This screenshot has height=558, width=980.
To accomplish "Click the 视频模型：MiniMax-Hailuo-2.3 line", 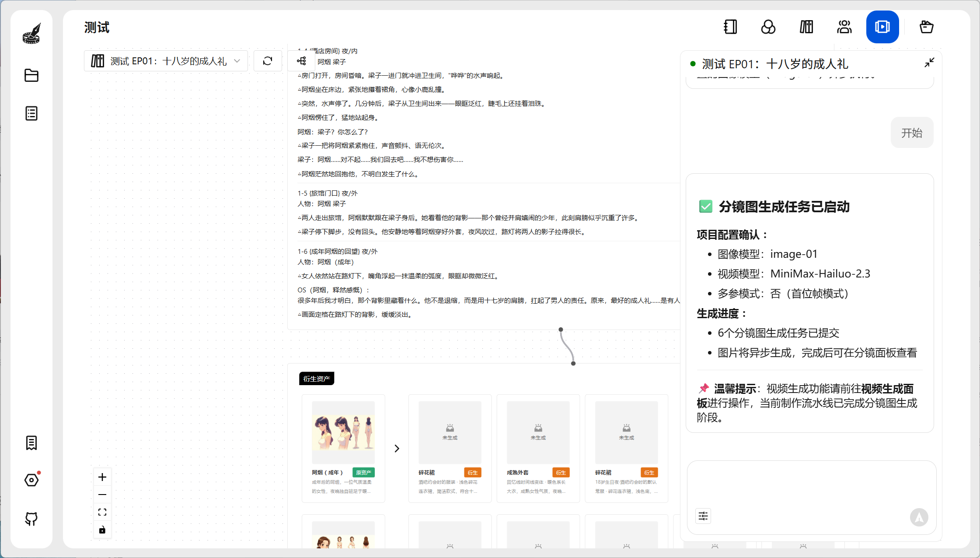I will tap(794, 274).
